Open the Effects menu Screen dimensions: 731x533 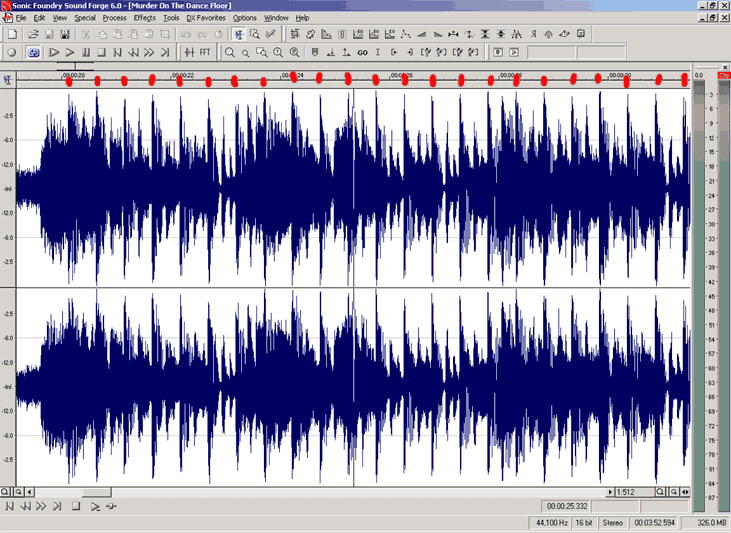pos(145,18)
